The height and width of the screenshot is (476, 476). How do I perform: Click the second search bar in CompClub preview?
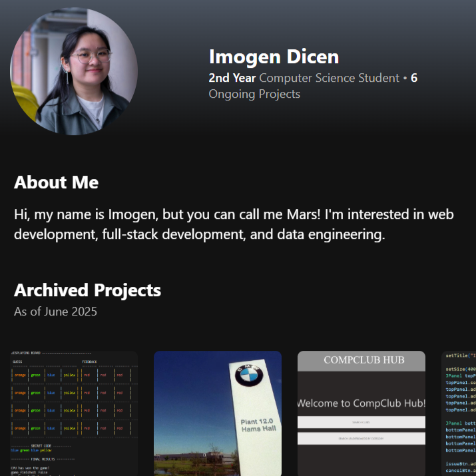361,438
